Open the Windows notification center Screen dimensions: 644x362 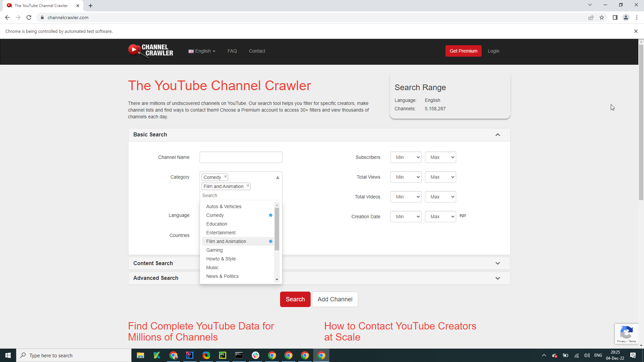(633, 355)
